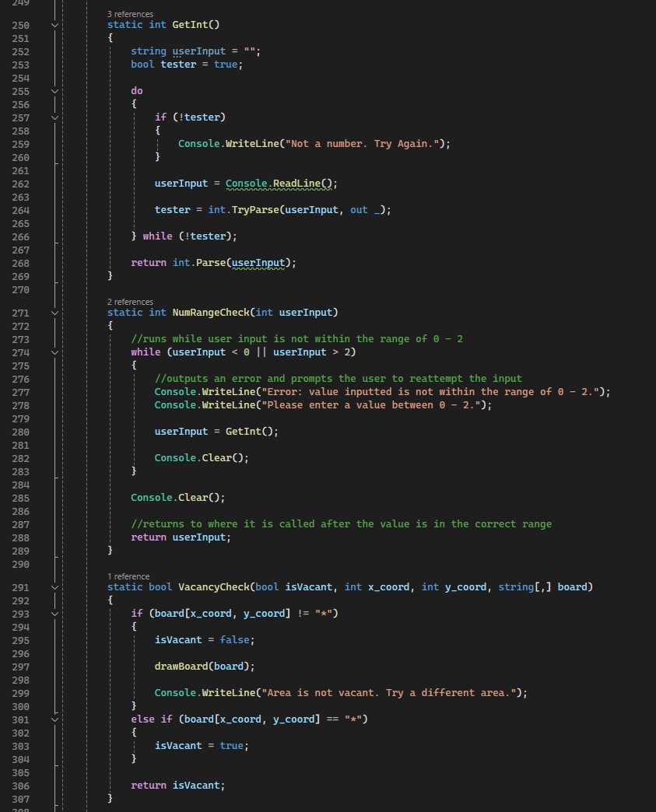Fold the if board not-equal block
Viewport: 656px width, 812px height.
click(x=54, y=614)
